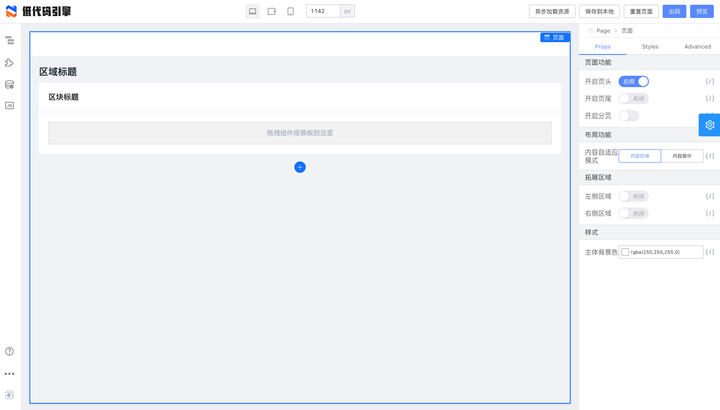Viewport: 720px width, 410px height.
Task: Open the 主体背景色 color swatch
Action: click(x=625, y=252)
